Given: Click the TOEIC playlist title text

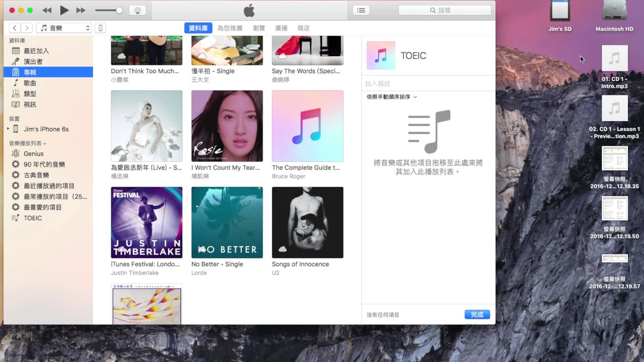Looking at the screenshot, I should coord(413,56).
